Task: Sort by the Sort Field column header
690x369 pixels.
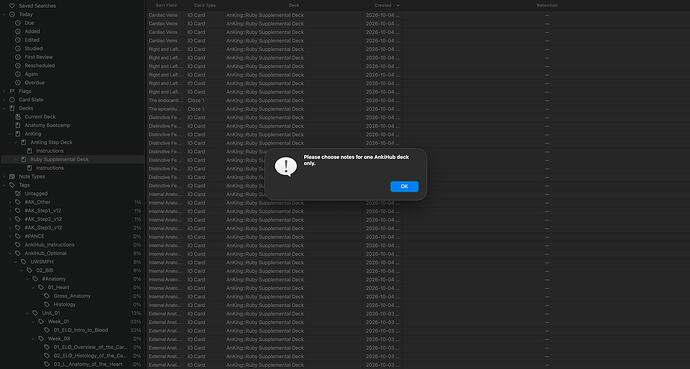Action: coord(166,5)
